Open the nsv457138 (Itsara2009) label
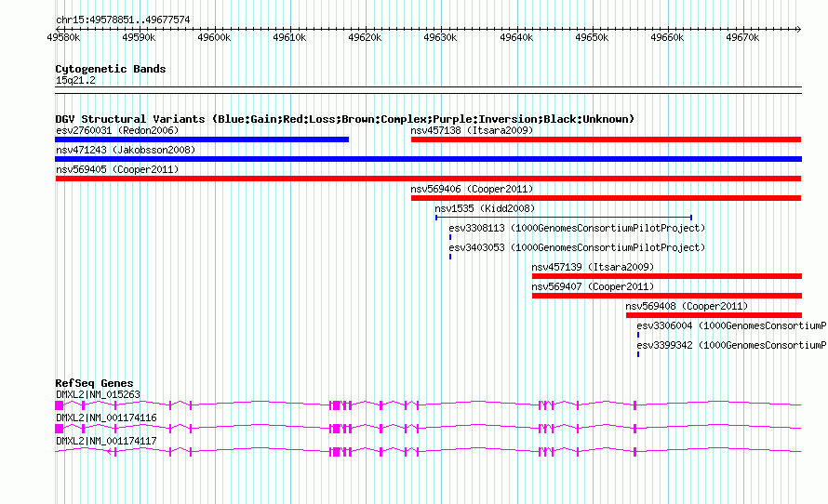Screen dimensions: 828x504 click(x=472, y=130)
